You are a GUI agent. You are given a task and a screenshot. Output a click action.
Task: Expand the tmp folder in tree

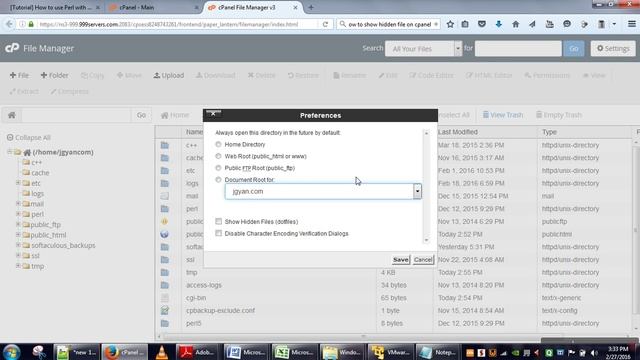point(18,266)
